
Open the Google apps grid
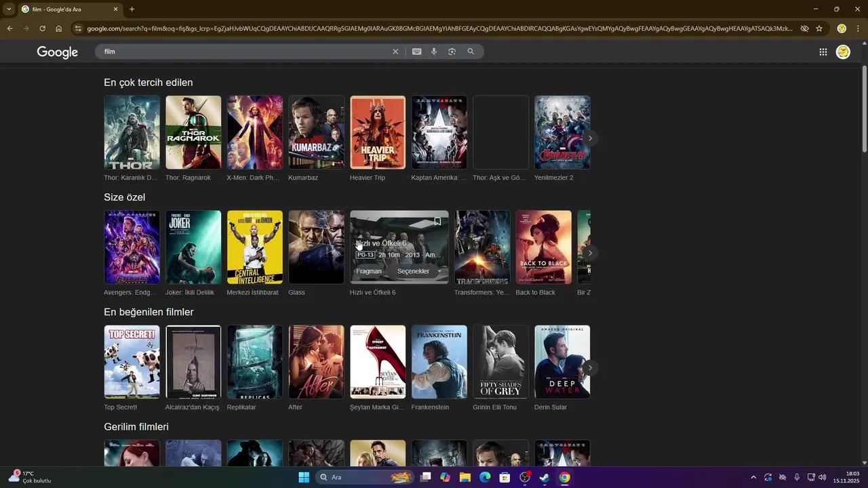(823, 52)
